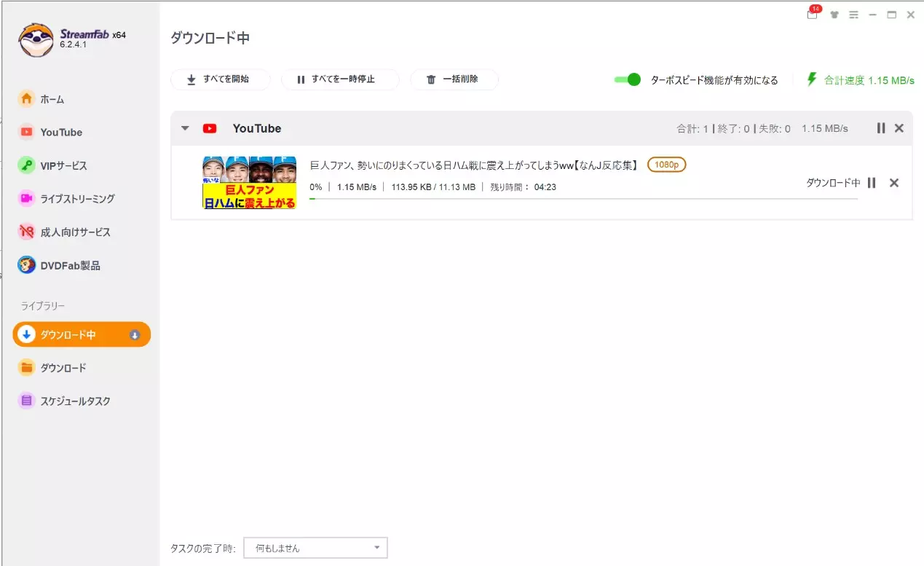
Task: Start all downloads with すべてを開始
Action: click(221, 79)
